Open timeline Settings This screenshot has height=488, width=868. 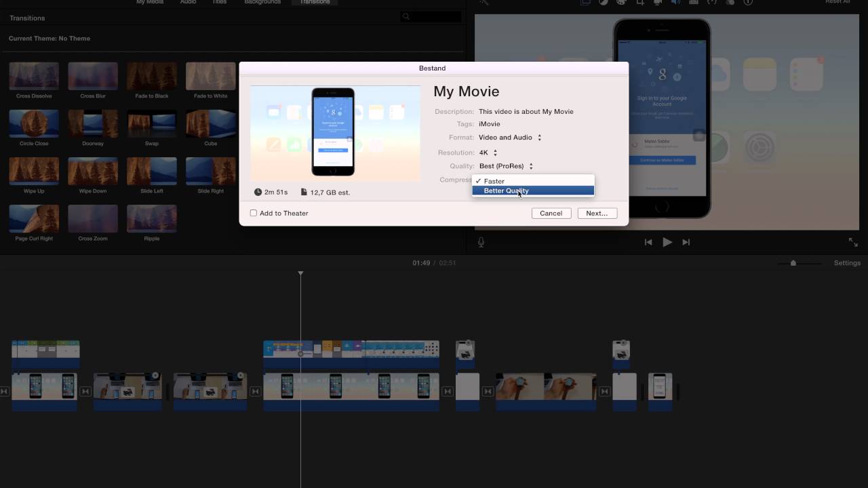tap(847, 263)
